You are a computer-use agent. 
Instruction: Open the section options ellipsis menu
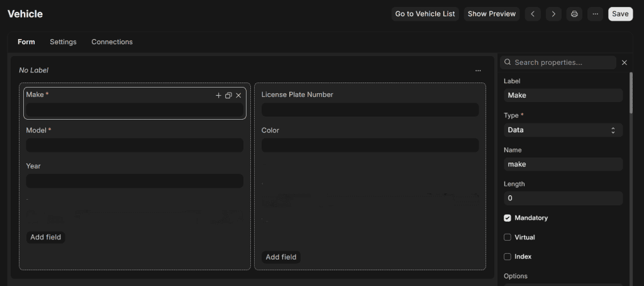coord(478,71)
